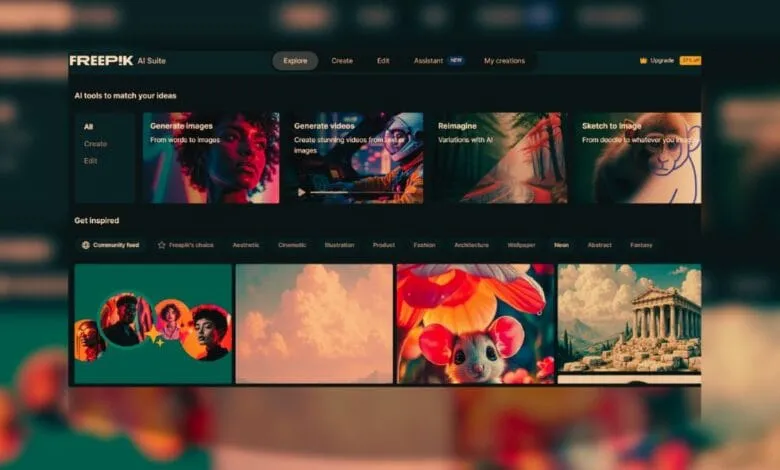Click the NEW badge next to Assistant
780x470 pixels.
pos(456,60)
